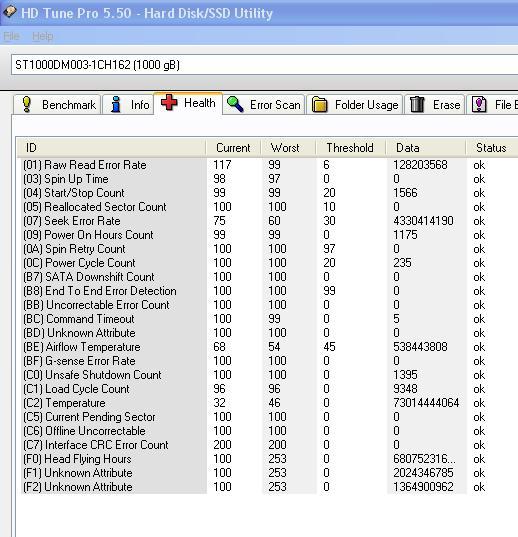Click the File Benchmark document icon
Screen dimensions: 518x537
(x=479, y=104)
